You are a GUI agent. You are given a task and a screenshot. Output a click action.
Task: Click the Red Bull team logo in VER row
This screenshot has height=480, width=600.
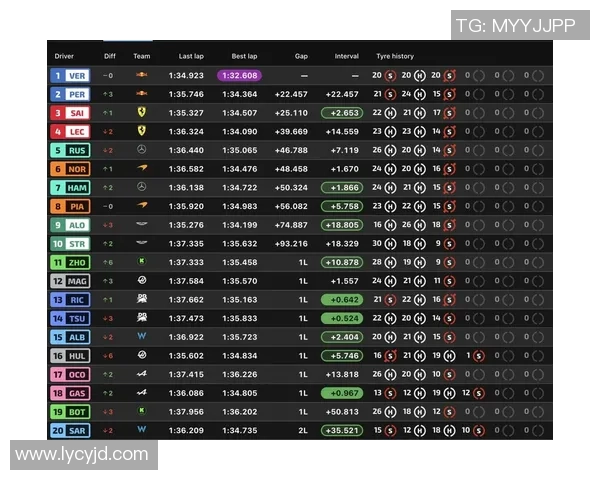click(x=142, y=75)
